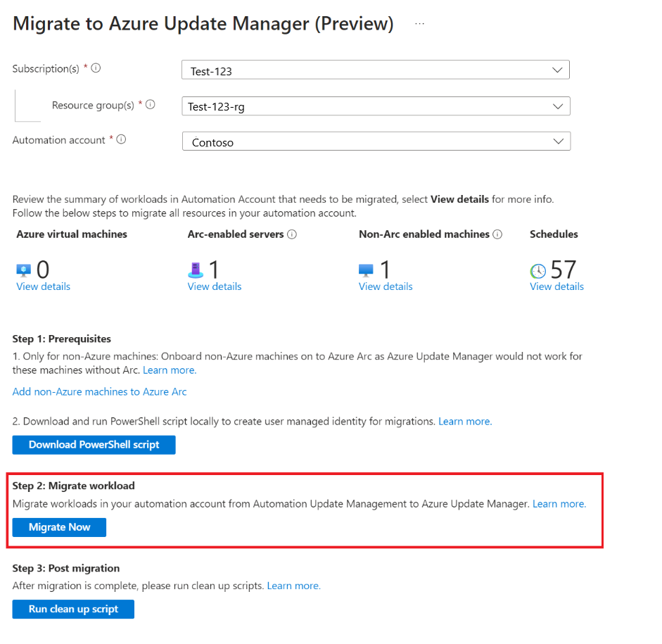Click the info icon beside Subscription(s)
This screenshot has height=644, width=662.
[x=96, y=68]
